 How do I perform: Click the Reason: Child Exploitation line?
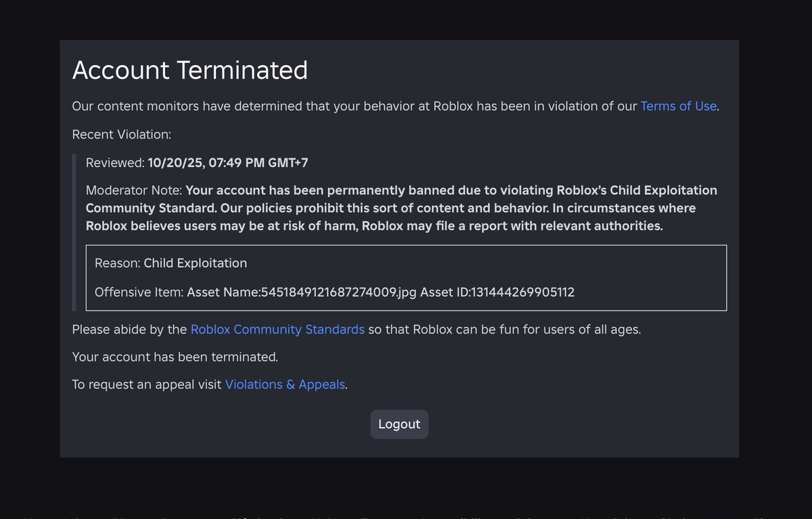coord(171,263)
